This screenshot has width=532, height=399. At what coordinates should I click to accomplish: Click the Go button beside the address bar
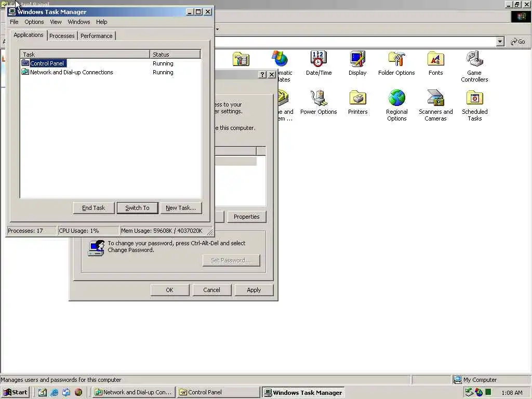(518, 42)
